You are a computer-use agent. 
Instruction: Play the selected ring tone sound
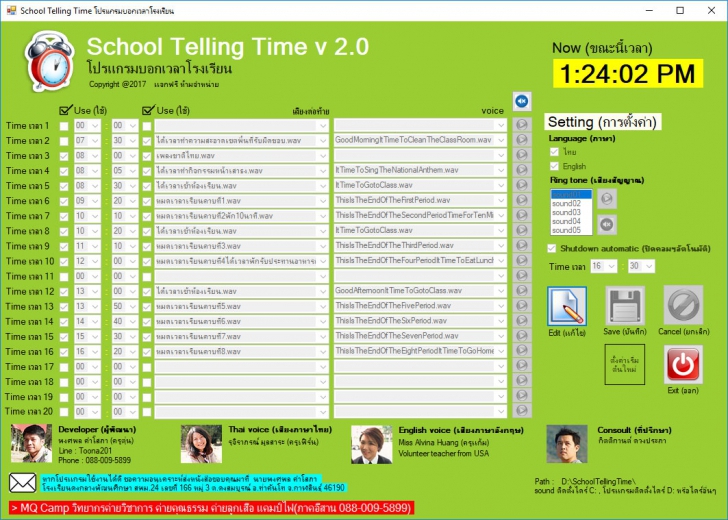pyautogui.click(x=606, y=199)
